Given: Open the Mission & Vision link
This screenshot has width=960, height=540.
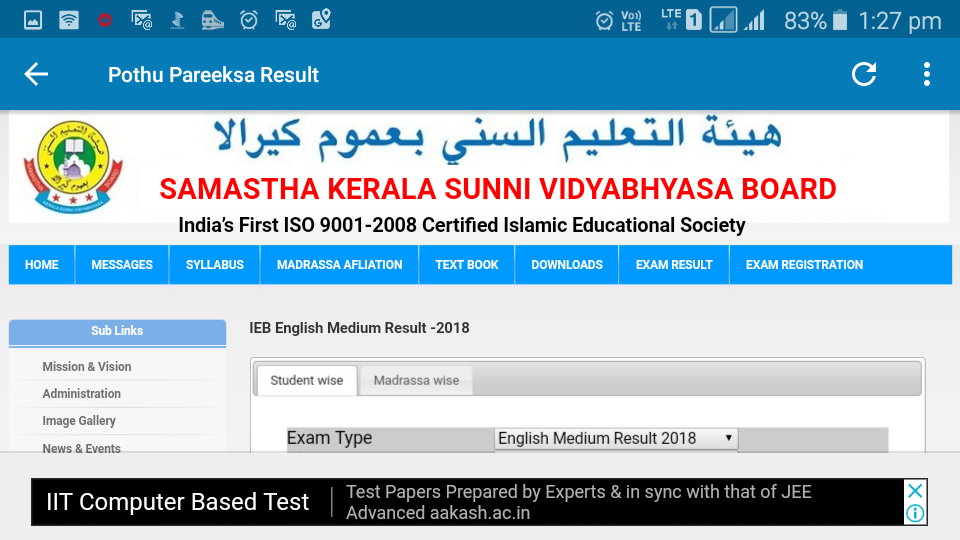Looking at the screenshot, I should tap(87, 366).
